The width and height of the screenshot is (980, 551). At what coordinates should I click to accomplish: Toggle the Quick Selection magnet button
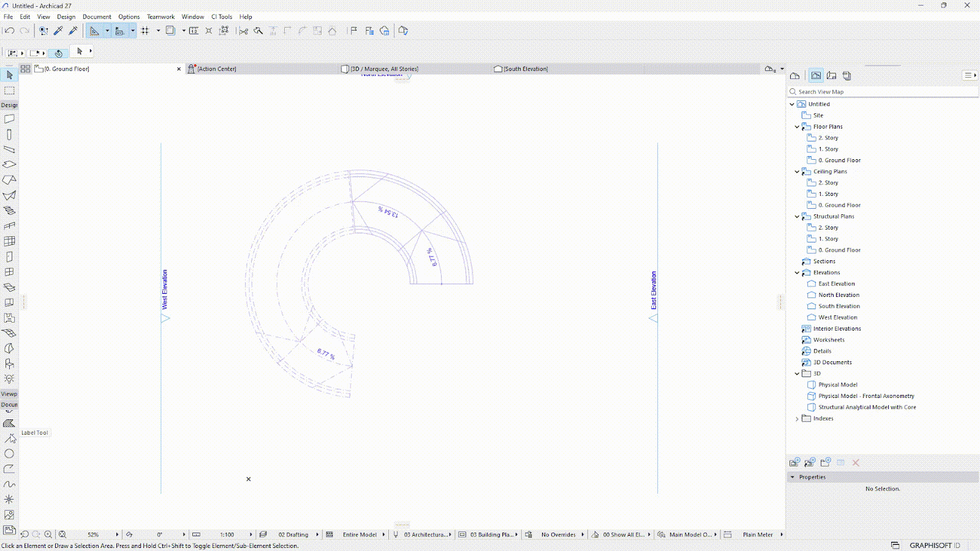[58, 53]
